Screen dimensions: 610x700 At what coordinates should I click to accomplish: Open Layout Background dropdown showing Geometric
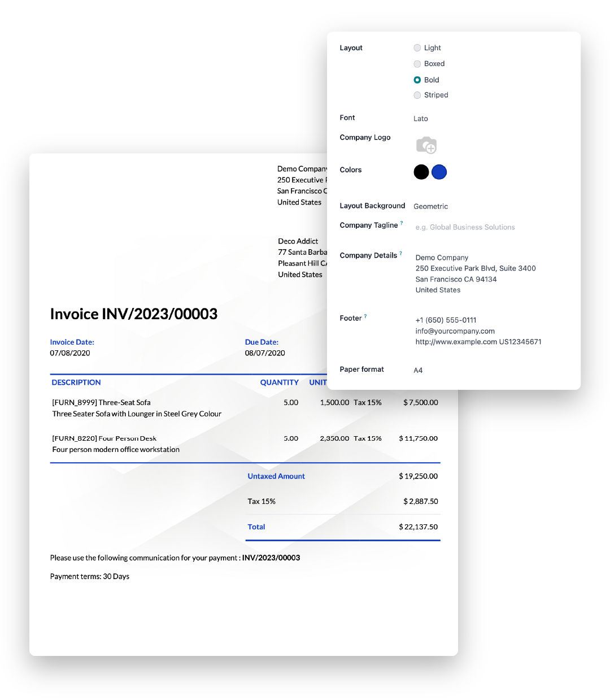tap(431, 206)
